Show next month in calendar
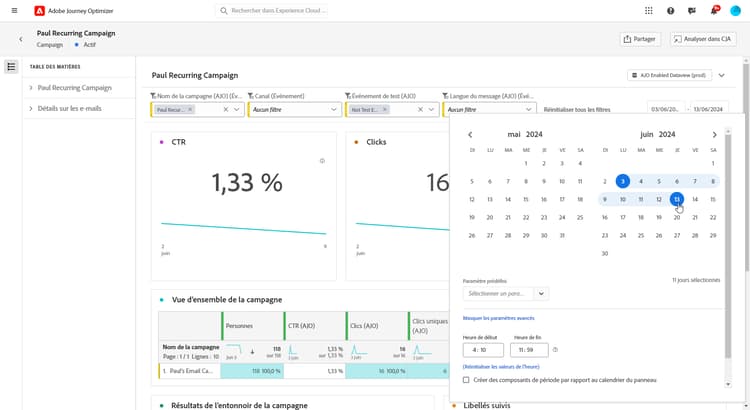The height and width of the screenshot is (410, 750). tap(714, 134)
